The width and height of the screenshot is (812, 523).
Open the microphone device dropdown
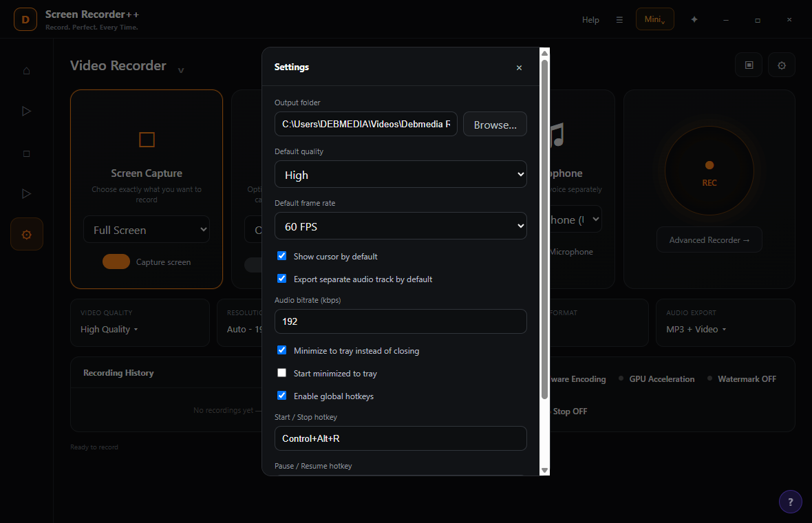point(575,219)
